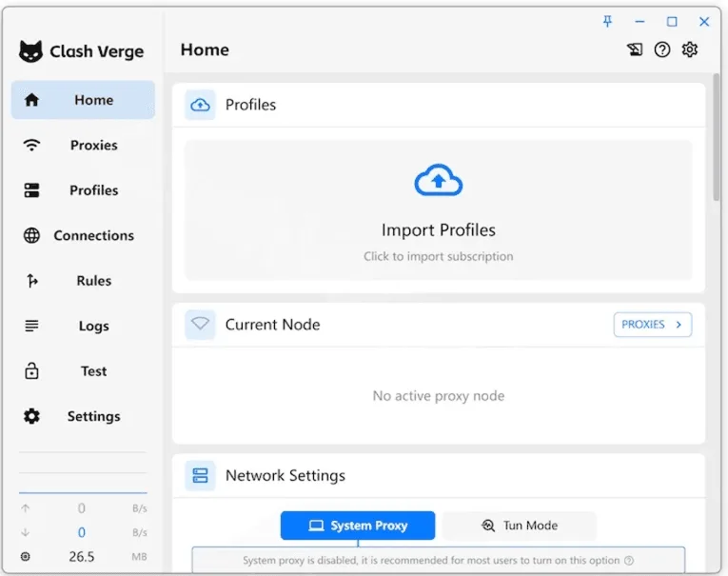Open home settings via the header gear icon

click(690, 50)
